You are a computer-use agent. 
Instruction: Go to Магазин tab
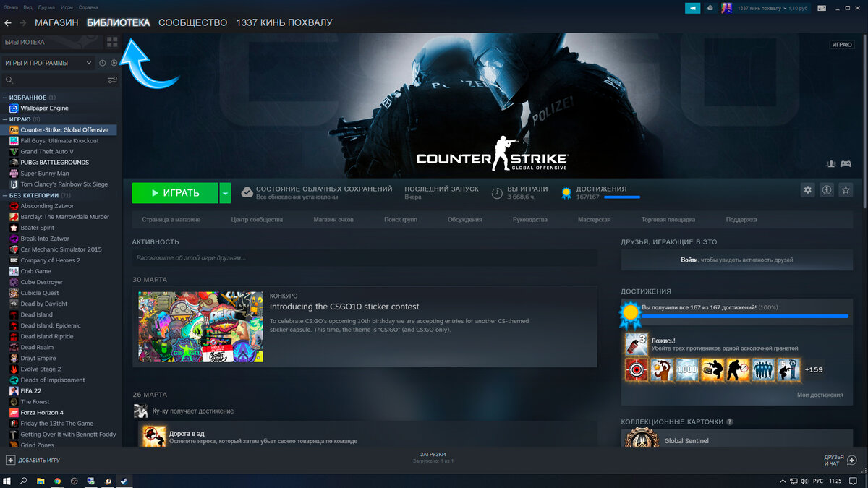pyautogui.click(x=56, y=22)
